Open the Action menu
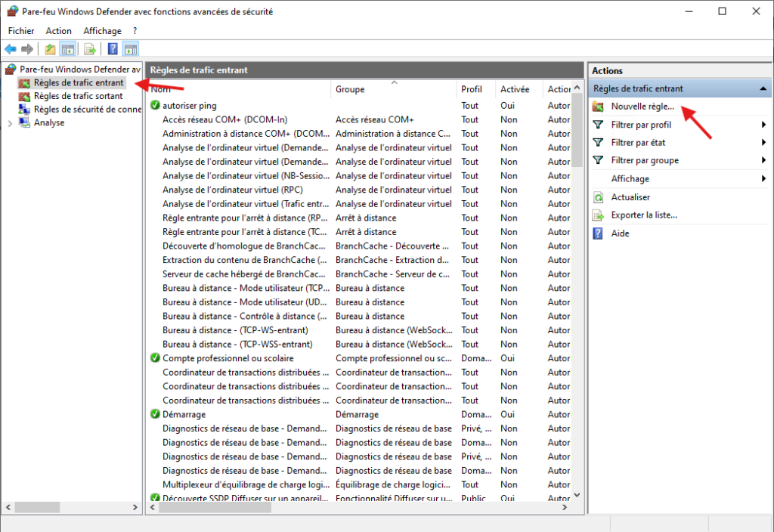This screenshot has width=774, height=532. click(x=58, y=30)
